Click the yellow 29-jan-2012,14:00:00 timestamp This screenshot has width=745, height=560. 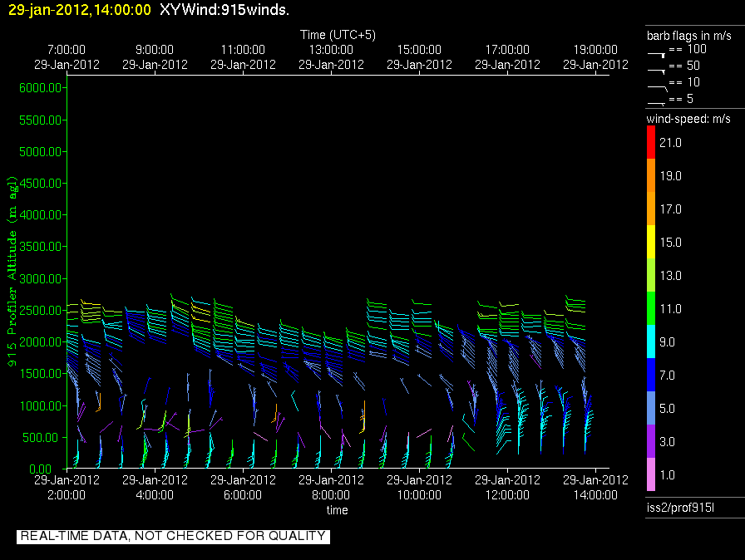[x=80, y=10]
